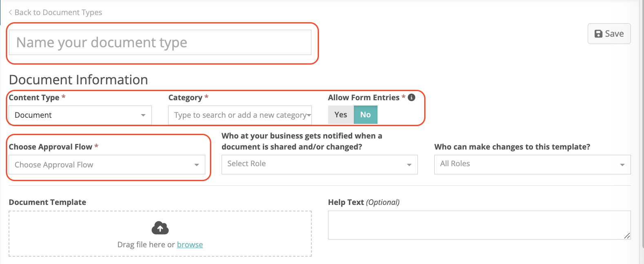Image resolution: width=644 pixels, height=264 pixels.
Task: Expand the Choose Approval Flow dropdown
Action: tap(107, 165)
